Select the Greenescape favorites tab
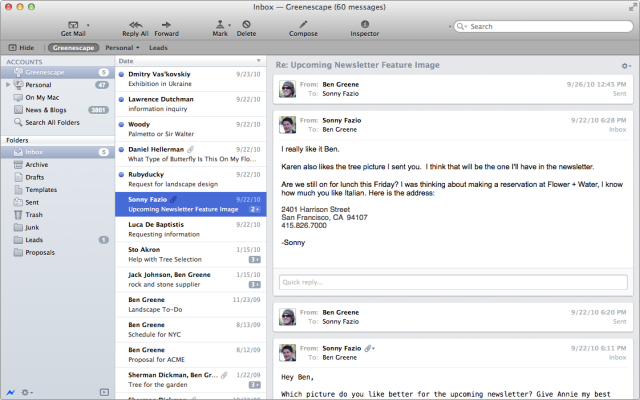This screenshot has width=640, height=400. coord(73,48)
